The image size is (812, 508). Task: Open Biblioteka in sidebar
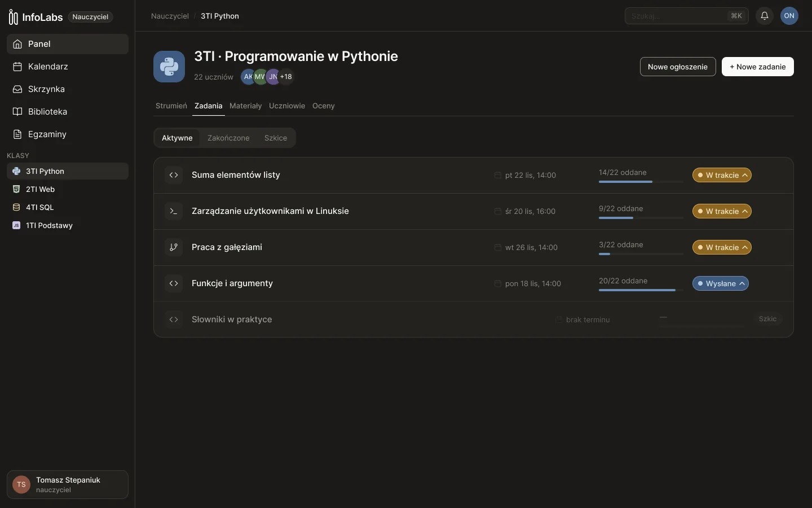(x=68, y=112)
